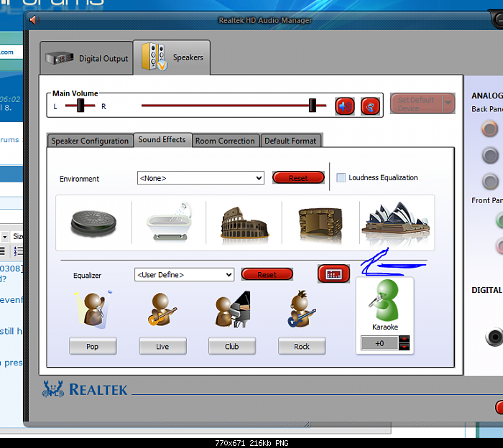Click the Karaoke +0 value field
Viewport: 503px width, 448px height.
click(380, 343)
